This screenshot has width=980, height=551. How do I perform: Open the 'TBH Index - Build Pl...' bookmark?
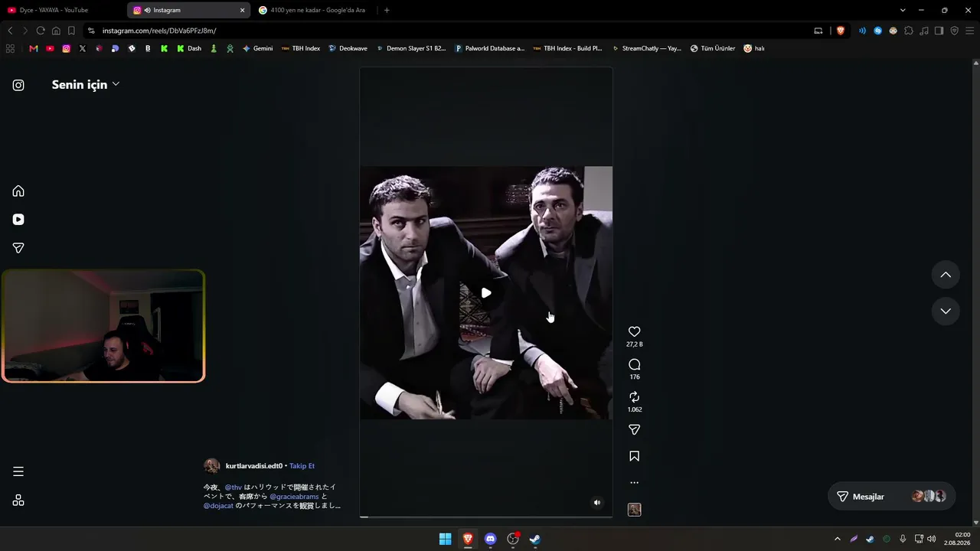coord(567,48)
